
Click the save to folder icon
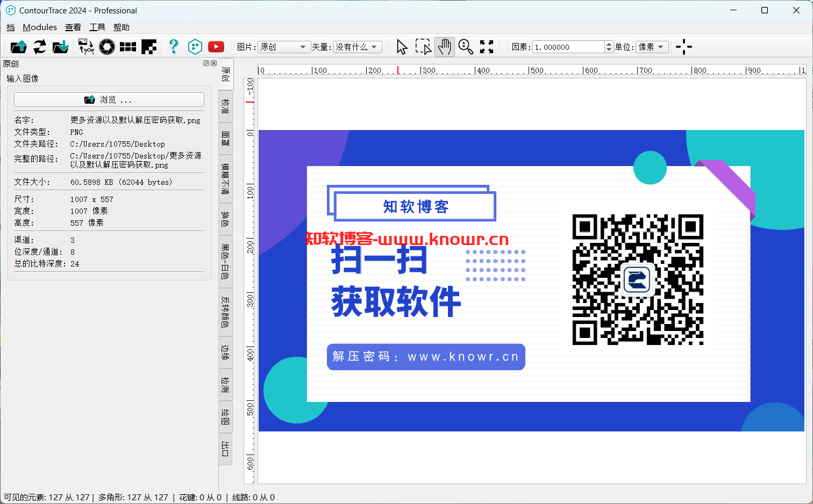61,47
